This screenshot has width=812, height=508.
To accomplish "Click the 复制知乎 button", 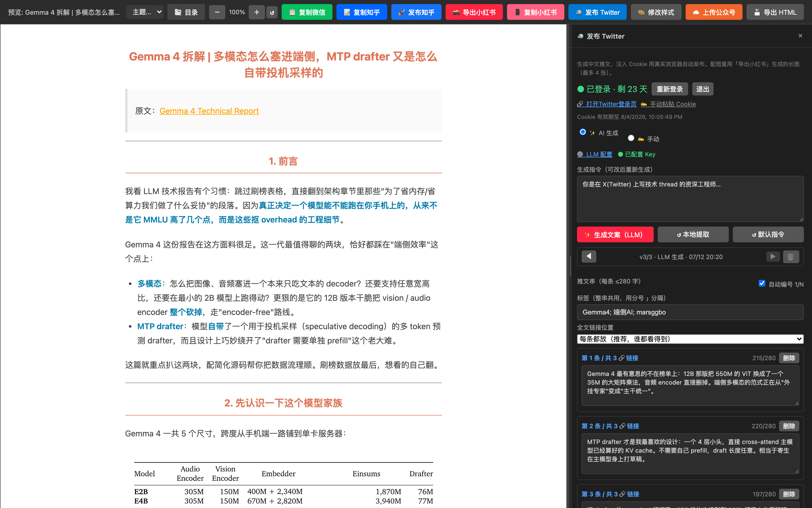I will tap(362, 12).
